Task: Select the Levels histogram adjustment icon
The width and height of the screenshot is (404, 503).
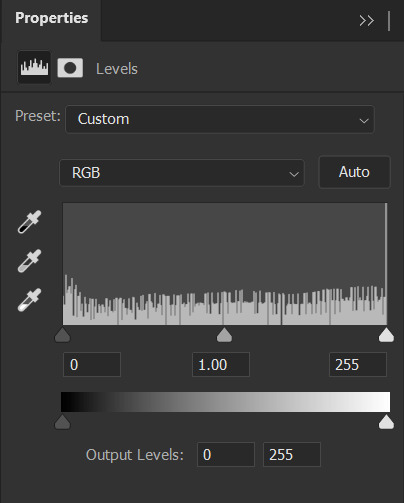Action: (34, 67)
